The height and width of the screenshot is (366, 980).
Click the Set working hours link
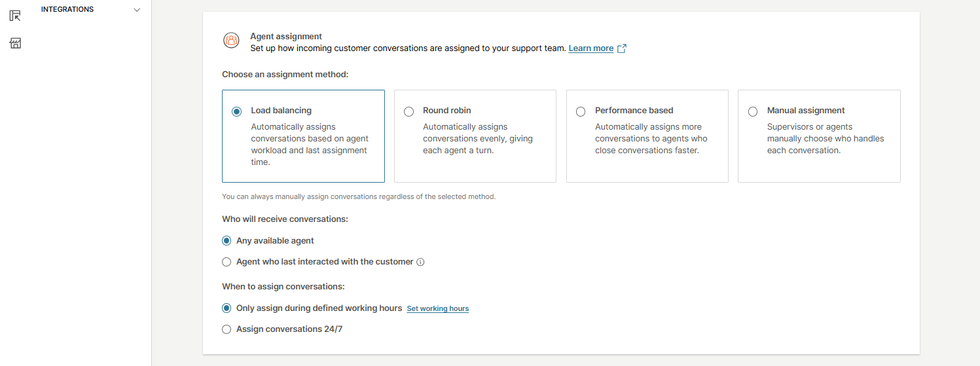(x=438, y=308)
